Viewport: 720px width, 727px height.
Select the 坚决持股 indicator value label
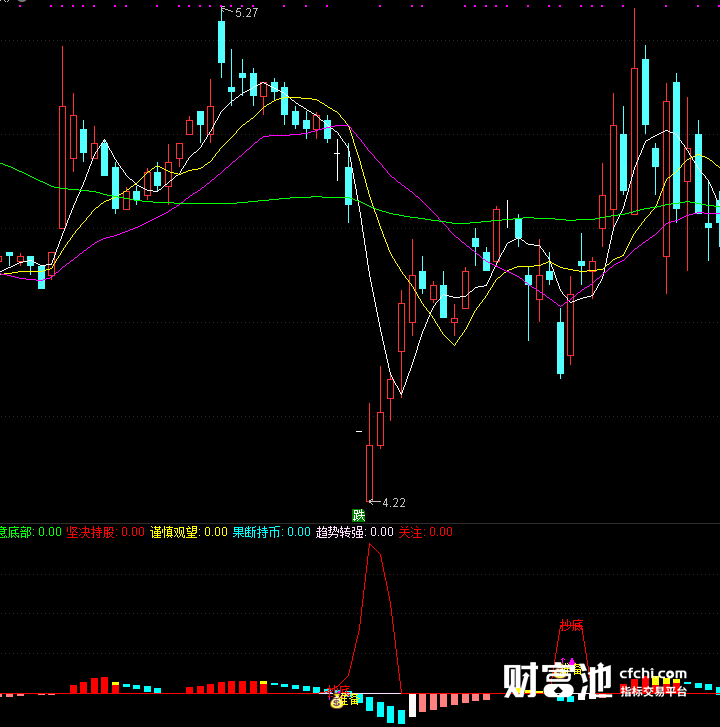pyautogui.click(x=105, y=532)
